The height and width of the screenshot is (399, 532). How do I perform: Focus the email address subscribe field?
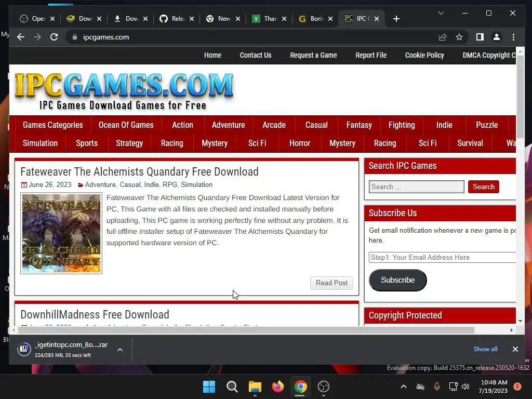[443, 257]
